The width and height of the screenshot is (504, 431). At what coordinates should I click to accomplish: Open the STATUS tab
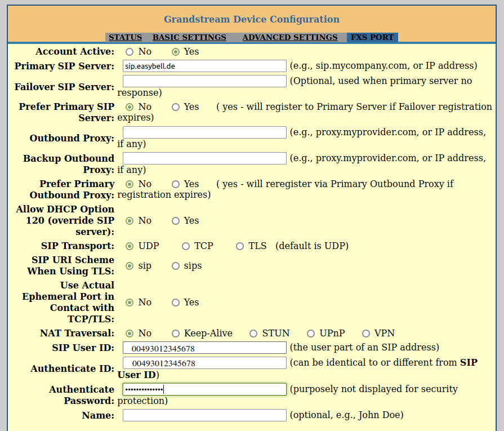tap(125, 37)
